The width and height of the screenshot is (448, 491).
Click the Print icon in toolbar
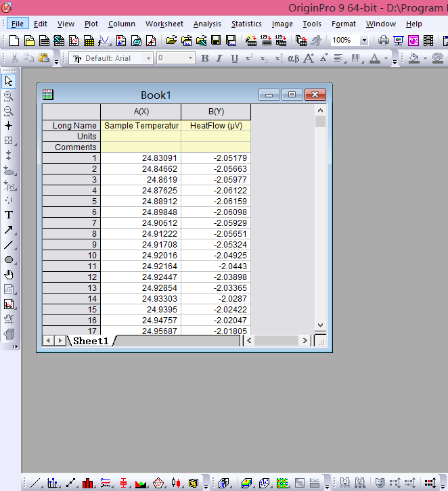(384, 41)
